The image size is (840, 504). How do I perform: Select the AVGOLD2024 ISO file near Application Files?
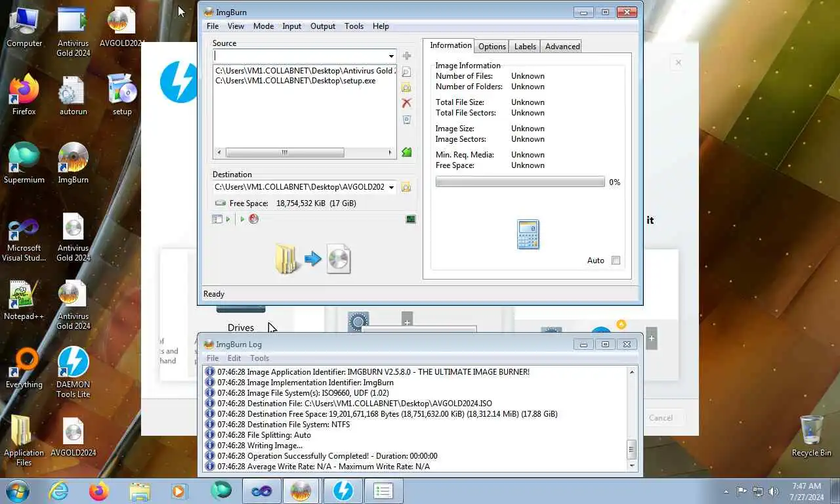[73, 436]
